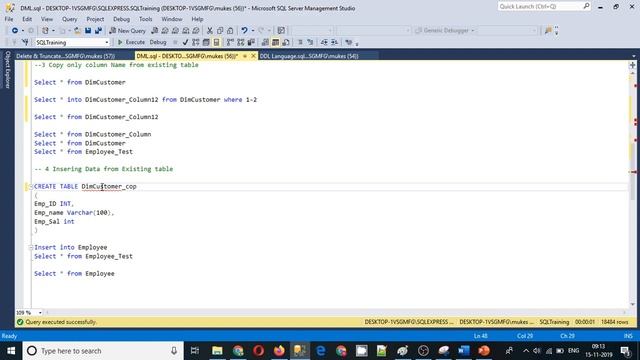Viewport: 640px width, 360px height.
Task: Expand the Object Explorer side panel
Action: pyautogui.click(x=7, y=69)
